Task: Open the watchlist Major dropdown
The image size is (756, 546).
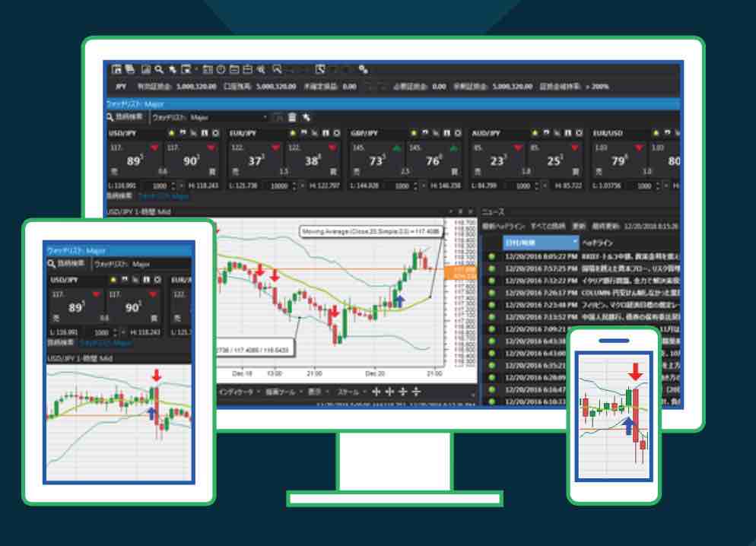Action: pos(265,117)
